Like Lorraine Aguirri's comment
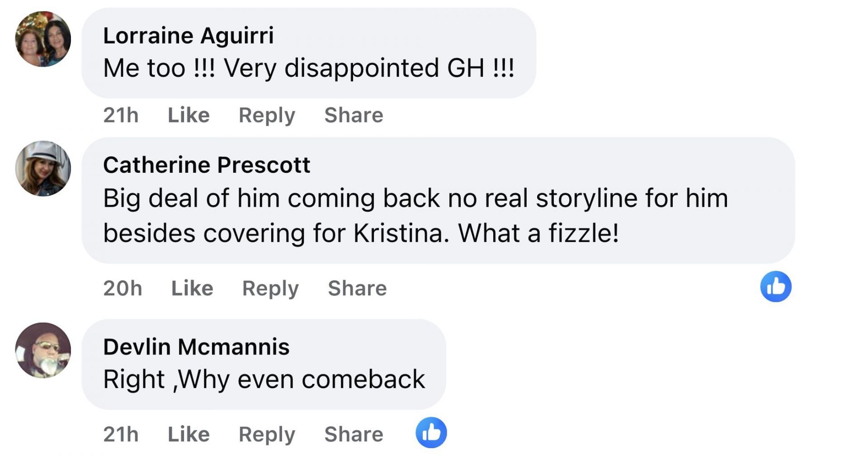The image size is (868, 459). click(189, 115)
